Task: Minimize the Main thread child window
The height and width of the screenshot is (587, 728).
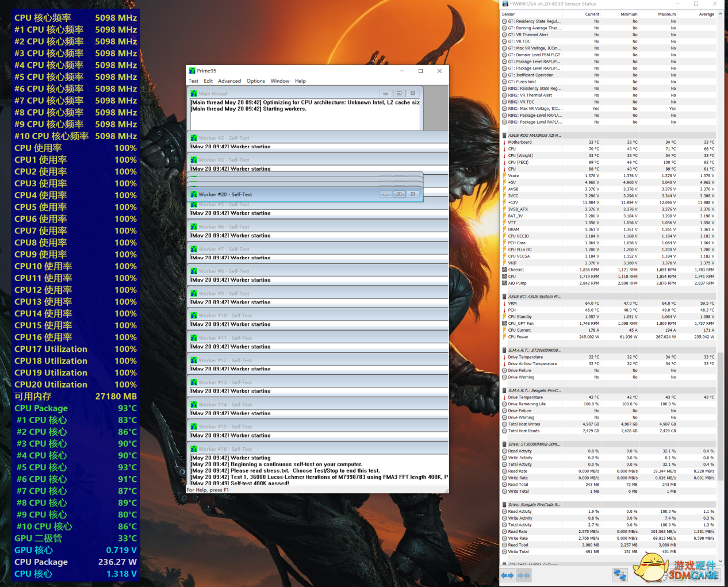Action: (386, 93)
